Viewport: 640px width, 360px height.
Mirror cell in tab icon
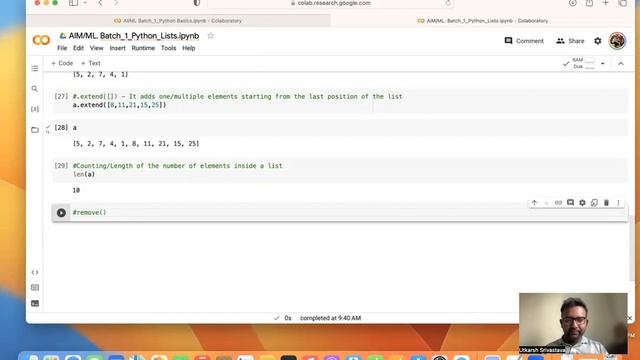tap(594, 203)
